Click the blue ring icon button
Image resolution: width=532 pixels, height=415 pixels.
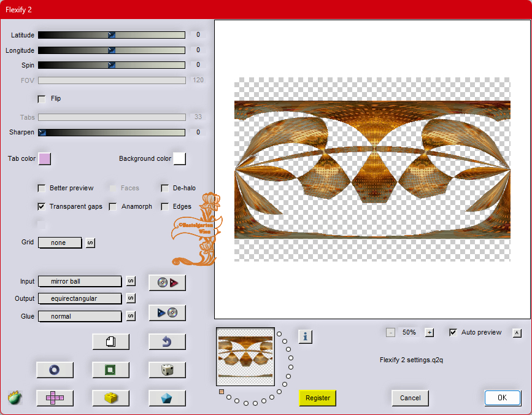tap(55, 370)
